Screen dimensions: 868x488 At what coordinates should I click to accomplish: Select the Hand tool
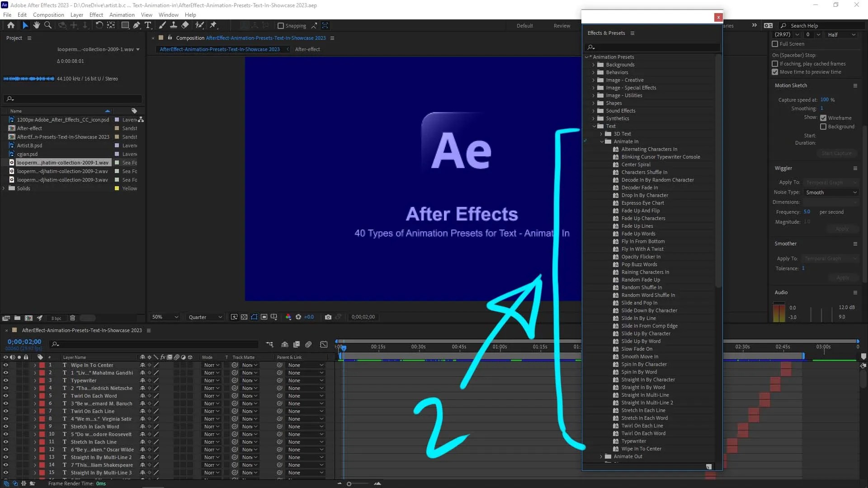click(x=37, y=25)
